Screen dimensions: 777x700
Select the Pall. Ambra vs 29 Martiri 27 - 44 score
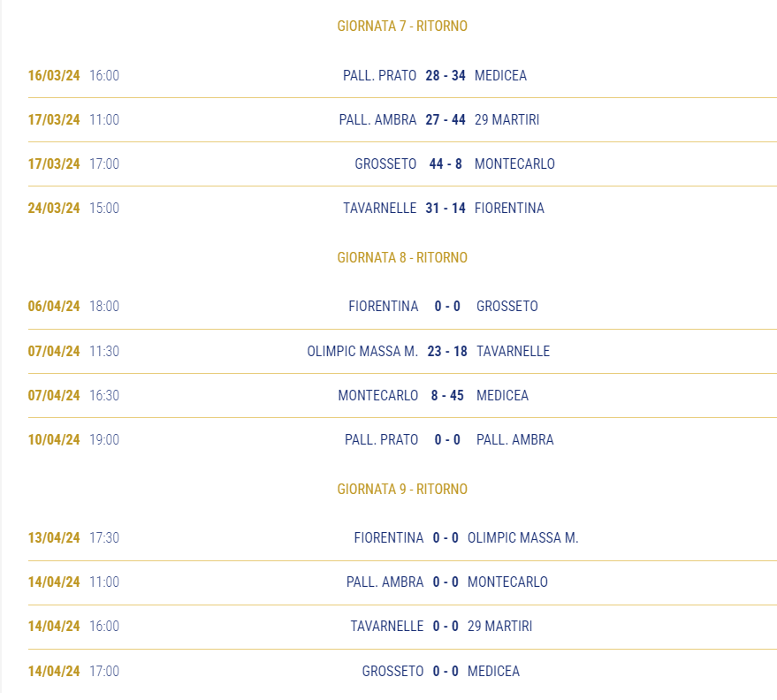pos(445,119)
